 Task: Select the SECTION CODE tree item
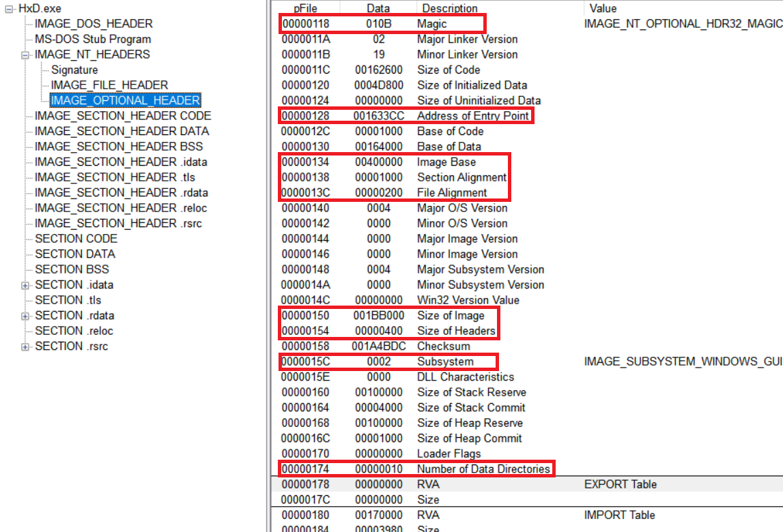point(76,239)
